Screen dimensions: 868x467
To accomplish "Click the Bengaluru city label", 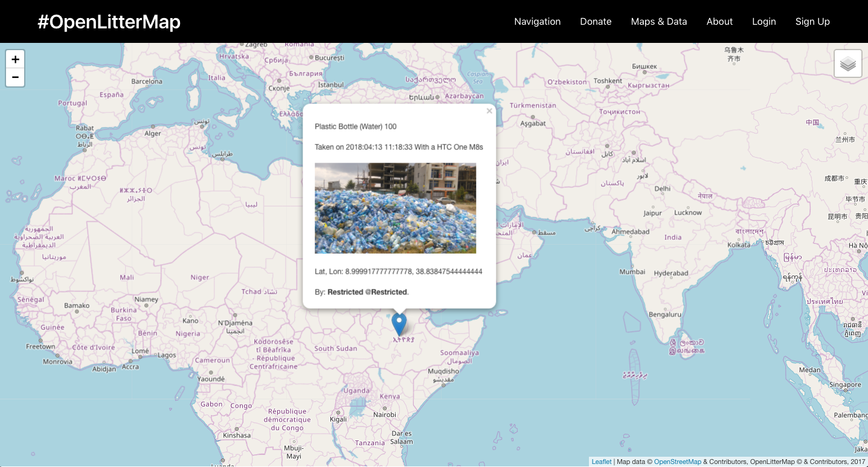I will click(x=665, y=314).
